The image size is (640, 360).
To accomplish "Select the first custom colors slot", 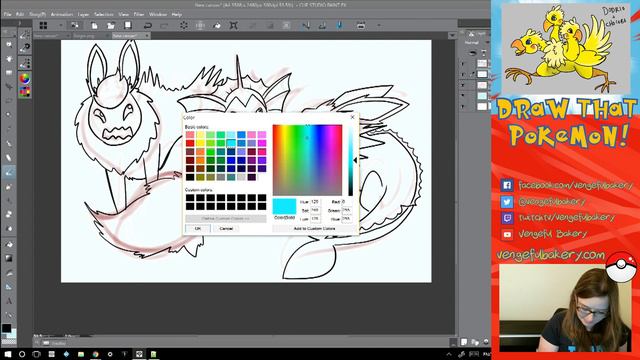I will pos(190,198).
